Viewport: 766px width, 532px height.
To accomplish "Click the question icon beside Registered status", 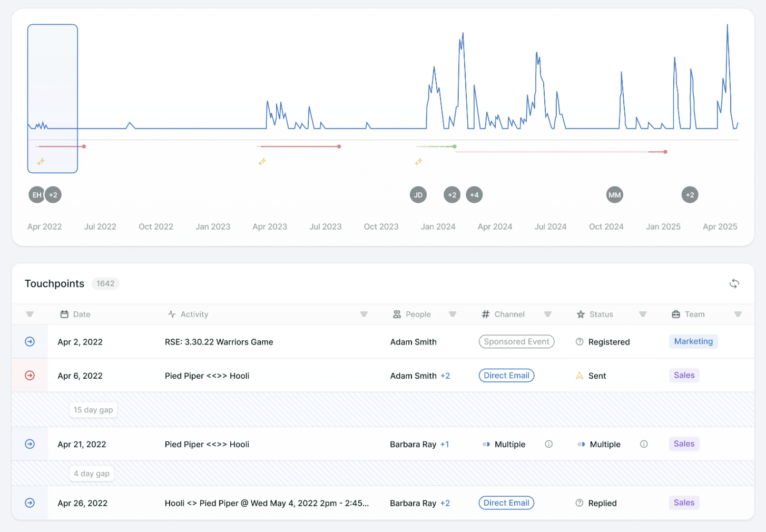I will 579,341.
